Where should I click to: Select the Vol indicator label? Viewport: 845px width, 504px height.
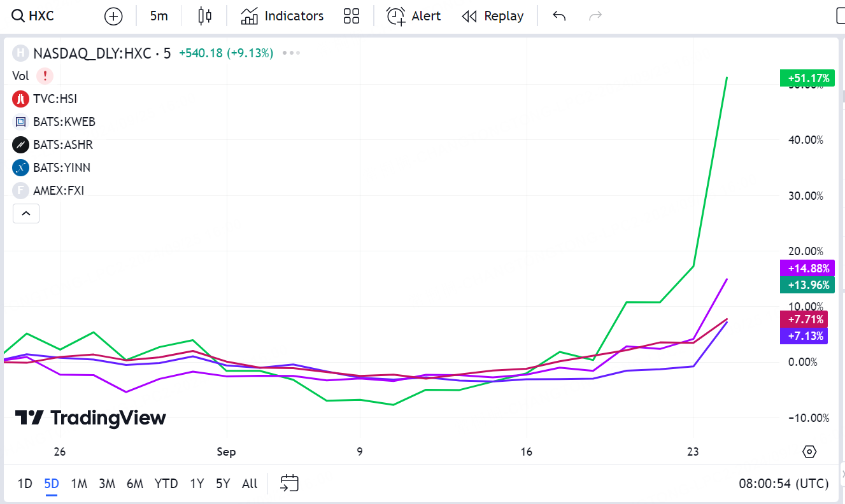[x=20, y=76]
